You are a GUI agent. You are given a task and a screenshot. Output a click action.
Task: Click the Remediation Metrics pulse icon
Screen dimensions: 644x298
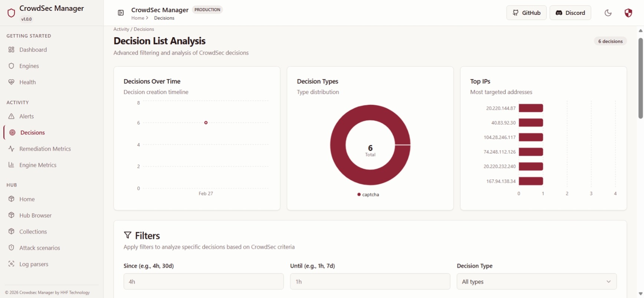click(12, 149)
